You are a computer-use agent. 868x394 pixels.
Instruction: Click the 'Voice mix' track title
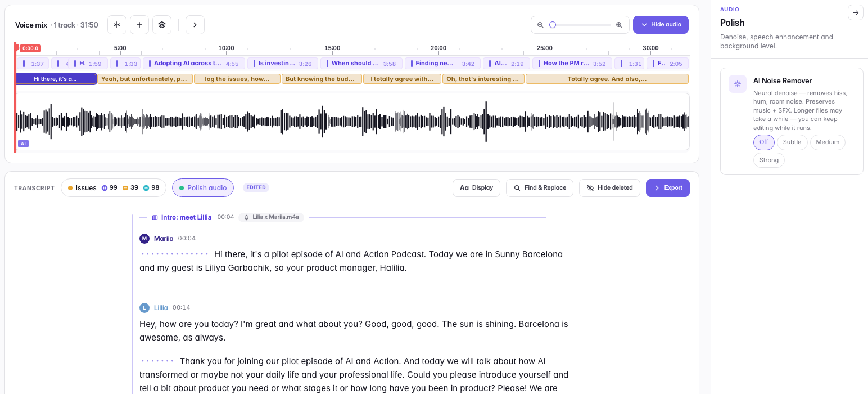point(31,25)
